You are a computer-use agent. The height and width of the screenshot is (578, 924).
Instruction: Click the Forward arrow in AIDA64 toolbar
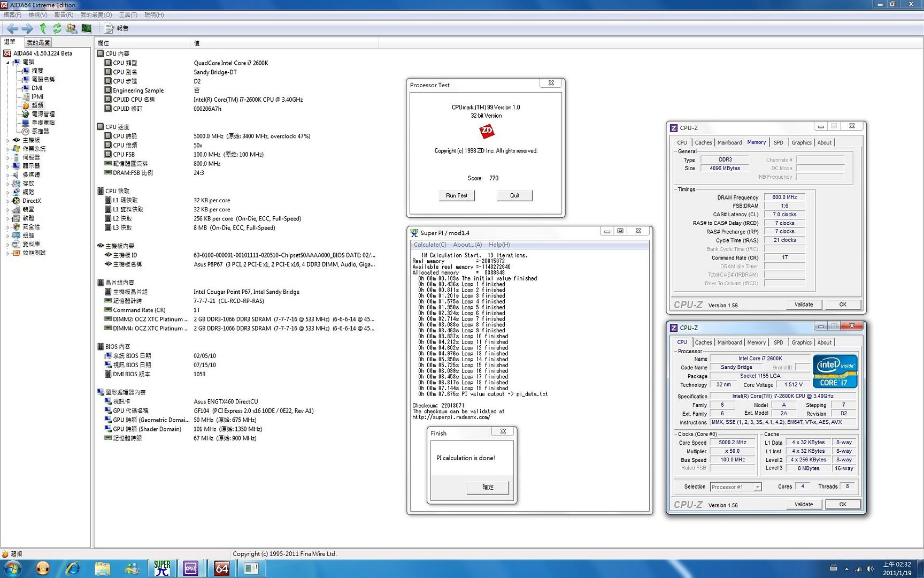(27, 28)
